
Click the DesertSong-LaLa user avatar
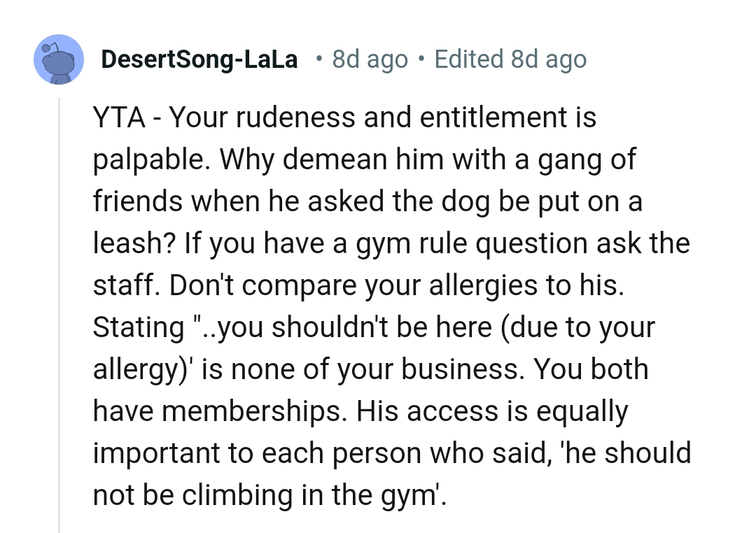point(59,59)
